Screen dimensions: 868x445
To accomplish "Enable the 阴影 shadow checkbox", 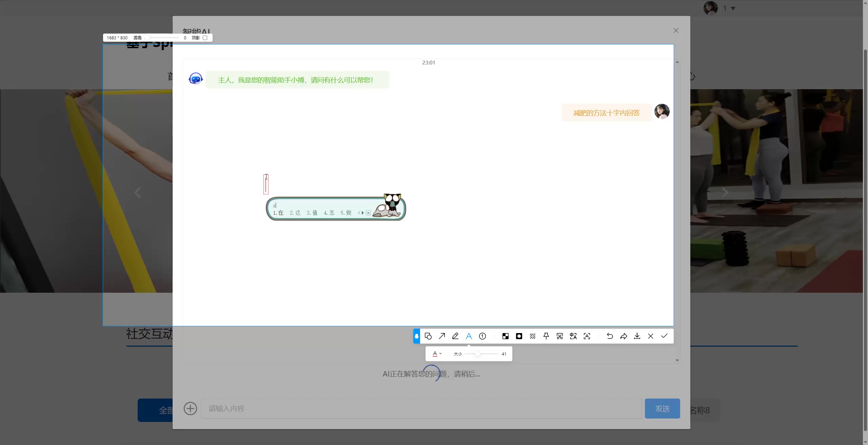I will tap(205, 38).
